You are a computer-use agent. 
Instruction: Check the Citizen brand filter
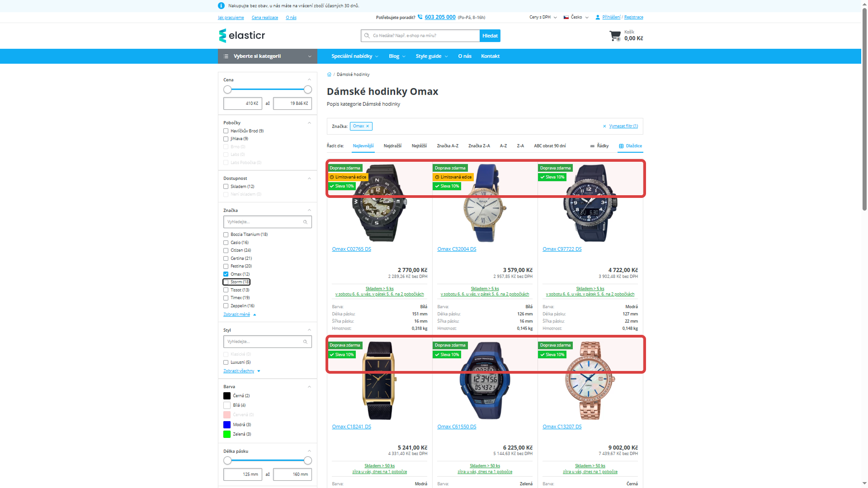(226, 250)
